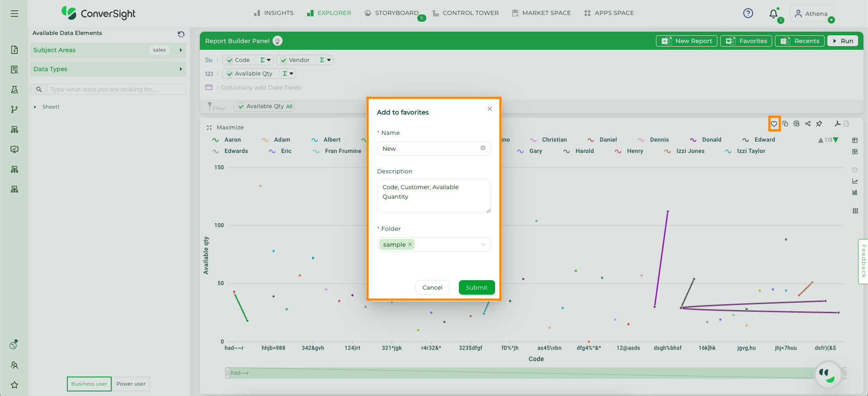Pin the chart with pin icon
Viewport: 868px width, 396px height.
819,124
